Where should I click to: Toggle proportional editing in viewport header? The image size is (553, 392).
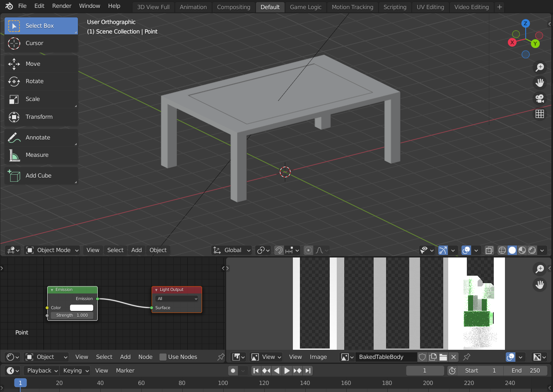[x=308, y=250]
